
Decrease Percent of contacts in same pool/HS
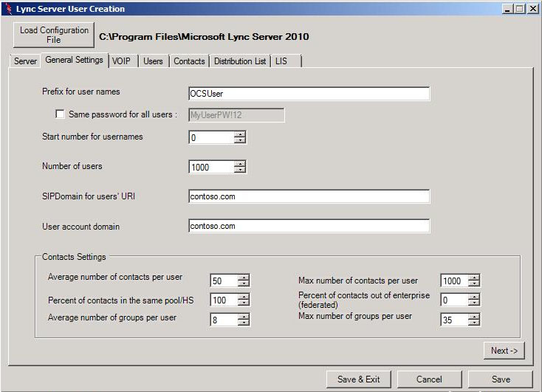pos(244,303)
